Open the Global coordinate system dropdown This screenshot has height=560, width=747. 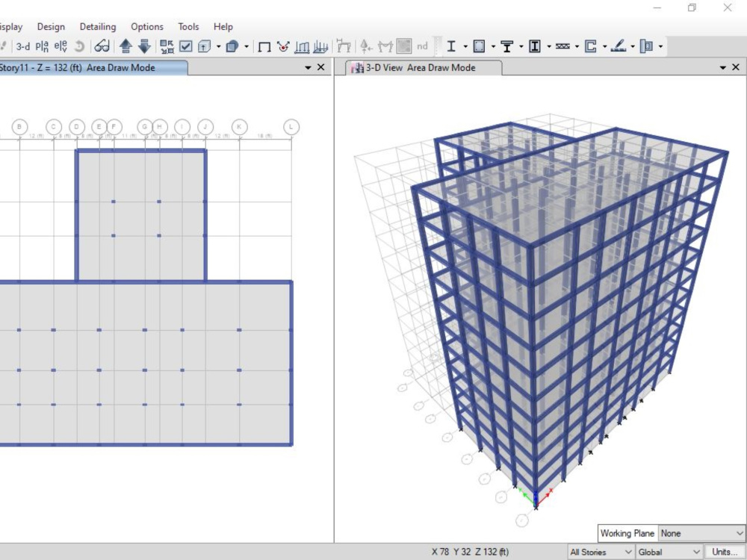[669, 552]
